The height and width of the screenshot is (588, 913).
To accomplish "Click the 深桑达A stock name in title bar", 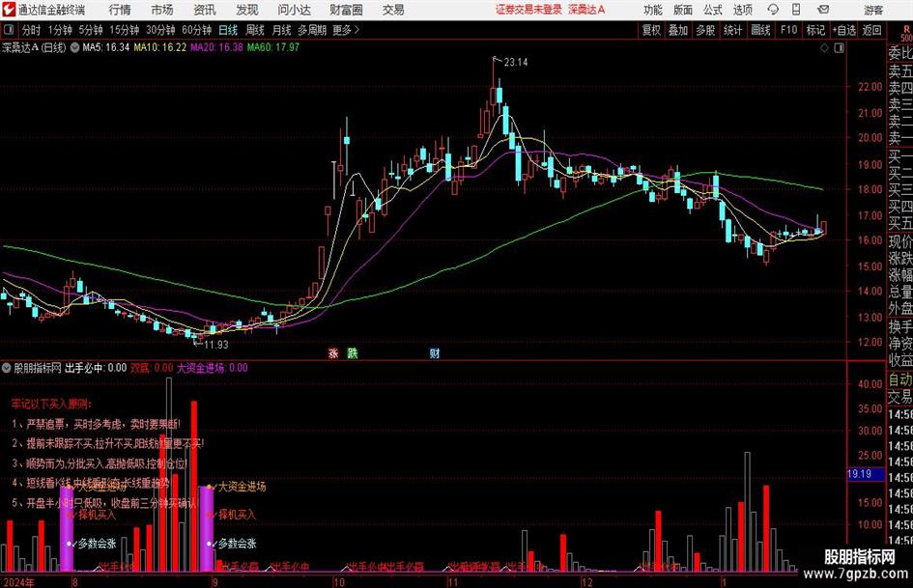I will pyautogui.click(x=586, y=10).
